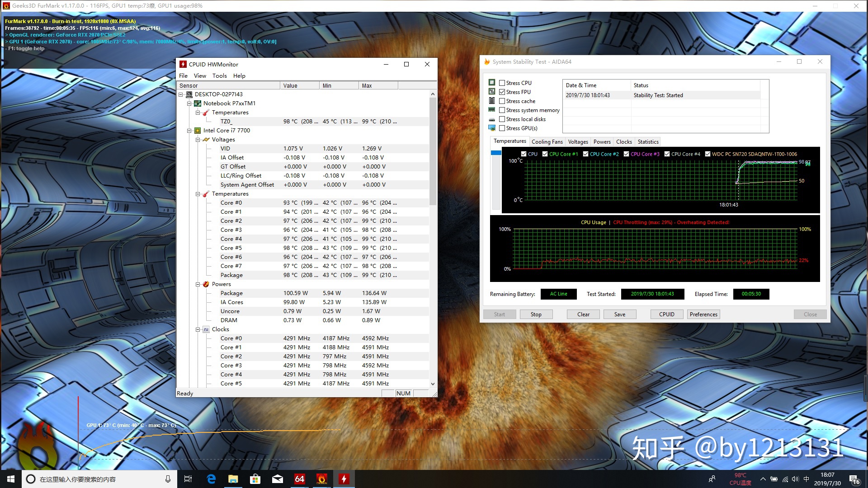The height and width of the screenshot is (488, 868).
Task: Click the Intel Core i7 7700 chip icon
Action: coord(198,131)
